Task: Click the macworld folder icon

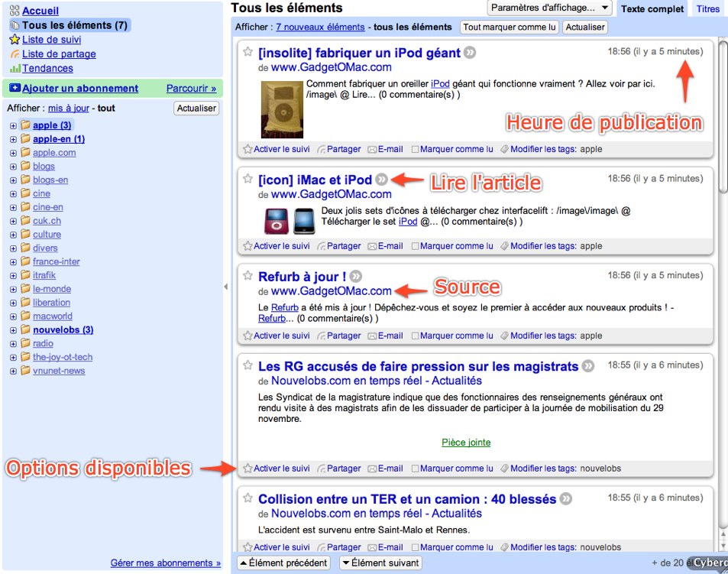Action: 25,316
